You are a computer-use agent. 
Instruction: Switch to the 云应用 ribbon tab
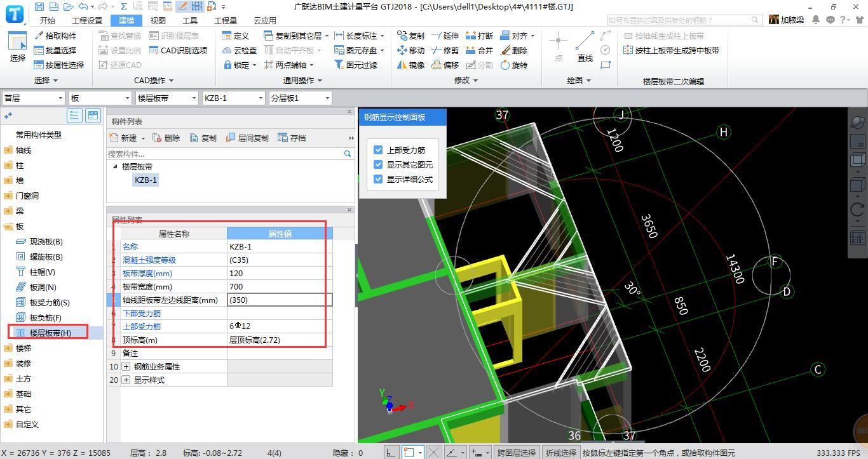click(x=265, y=20)
